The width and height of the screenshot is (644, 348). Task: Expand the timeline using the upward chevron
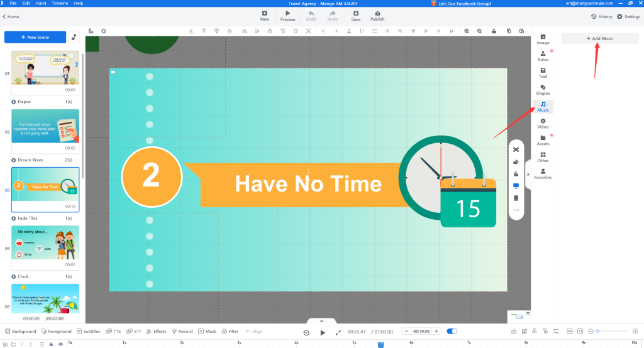[x=321, y=321]
